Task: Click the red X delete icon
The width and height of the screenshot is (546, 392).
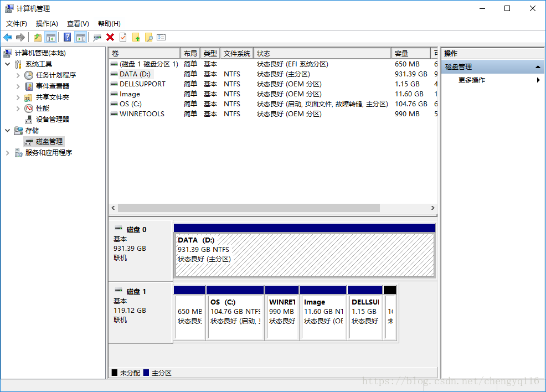Action: coord(110,37)
